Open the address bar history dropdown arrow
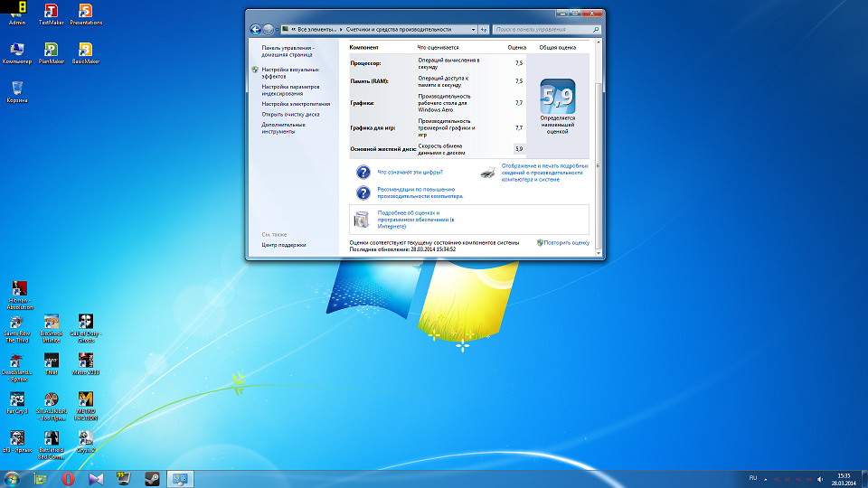 click(x=473, y=30)
